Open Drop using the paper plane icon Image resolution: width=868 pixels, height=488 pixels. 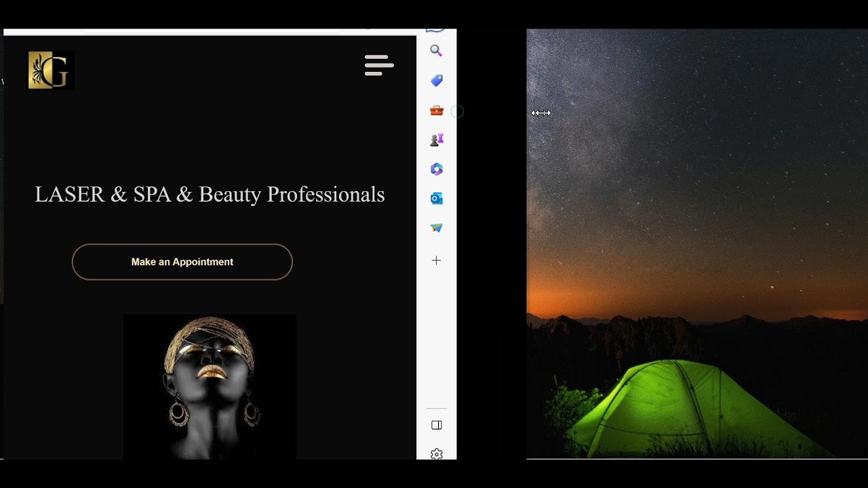(x=436, y=228)
